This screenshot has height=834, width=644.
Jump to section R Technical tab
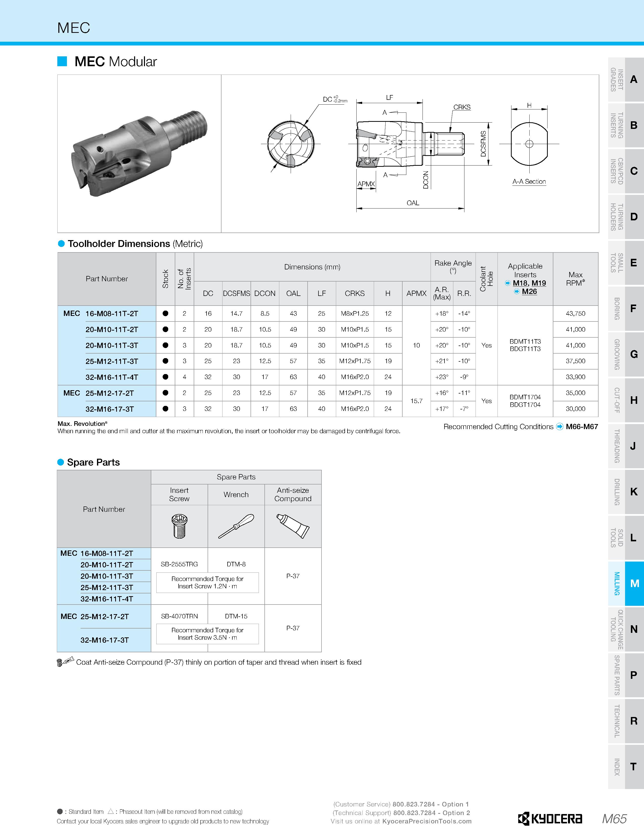point(626,721)
